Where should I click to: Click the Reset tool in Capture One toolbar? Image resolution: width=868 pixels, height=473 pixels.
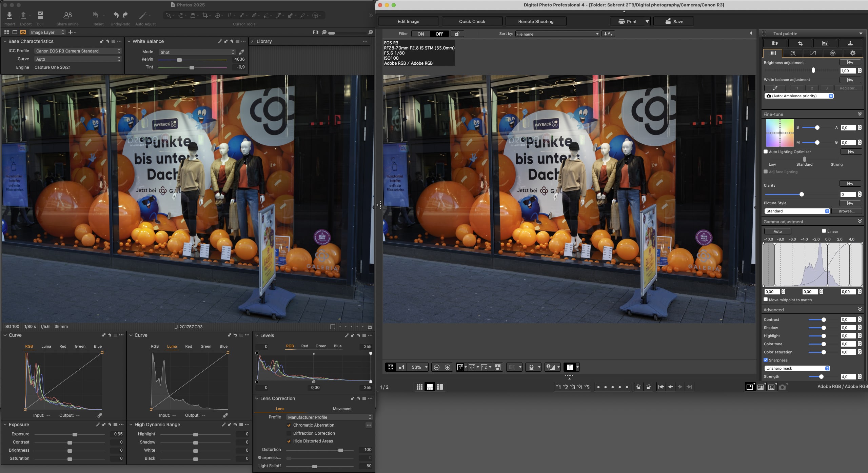96,15
